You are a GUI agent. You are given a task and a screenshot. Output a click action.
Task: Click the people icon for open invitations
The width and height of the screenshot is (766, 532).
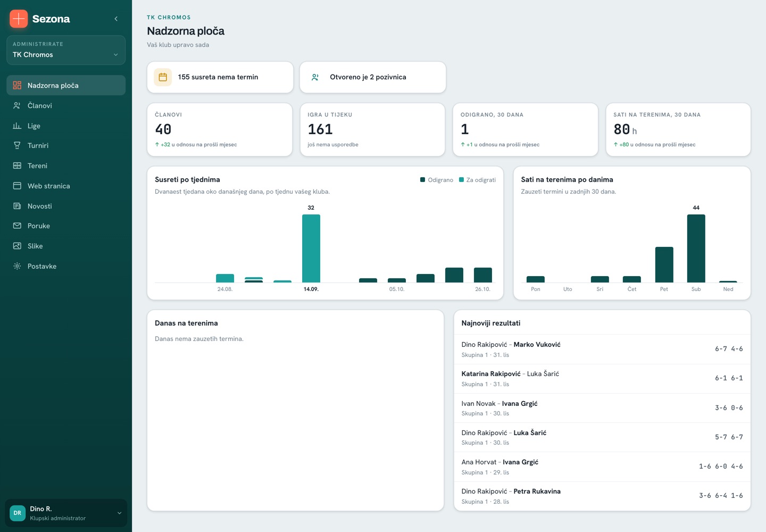tap(315, 77)
